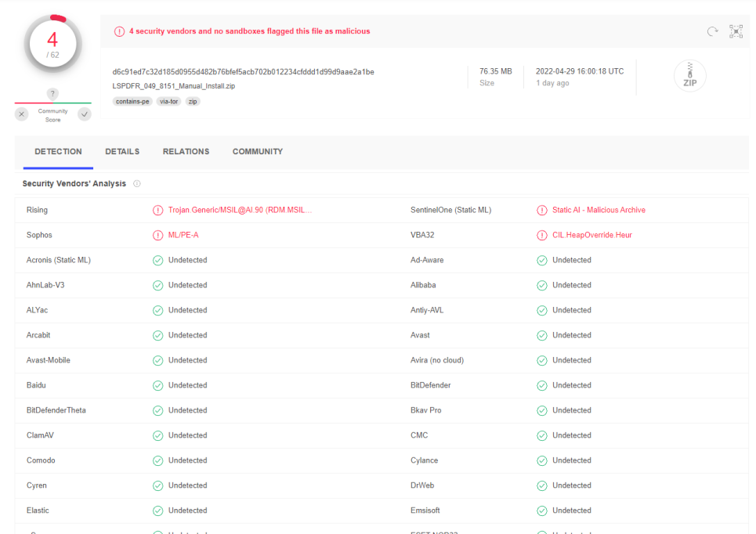Click the contains-pe tag
This screenshot has height=534, width=756.
point(132,102)
